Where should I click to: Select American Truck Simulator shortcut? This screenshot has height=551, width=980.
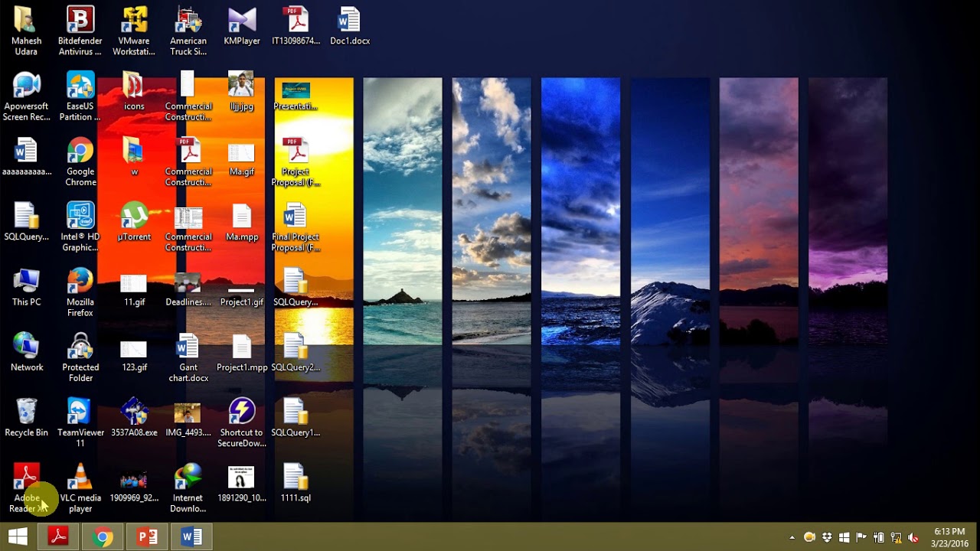coord(188,31)
